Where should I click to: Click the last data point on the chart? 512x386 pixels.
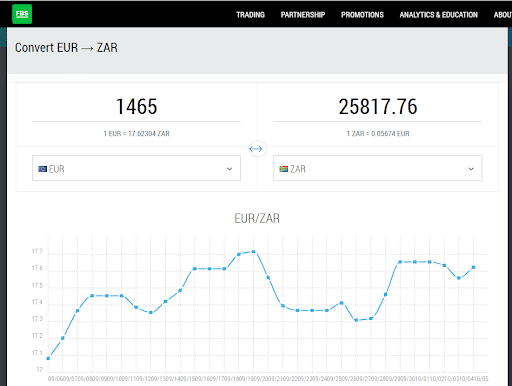[473, 267]
